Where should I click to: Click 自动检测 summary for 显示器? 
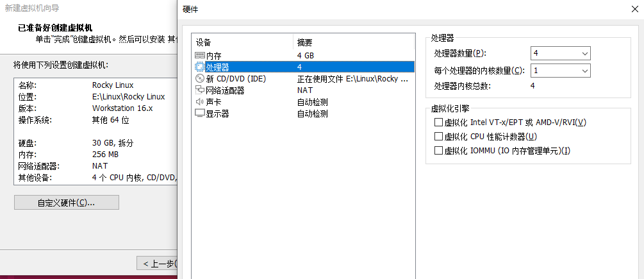[313, 114]
